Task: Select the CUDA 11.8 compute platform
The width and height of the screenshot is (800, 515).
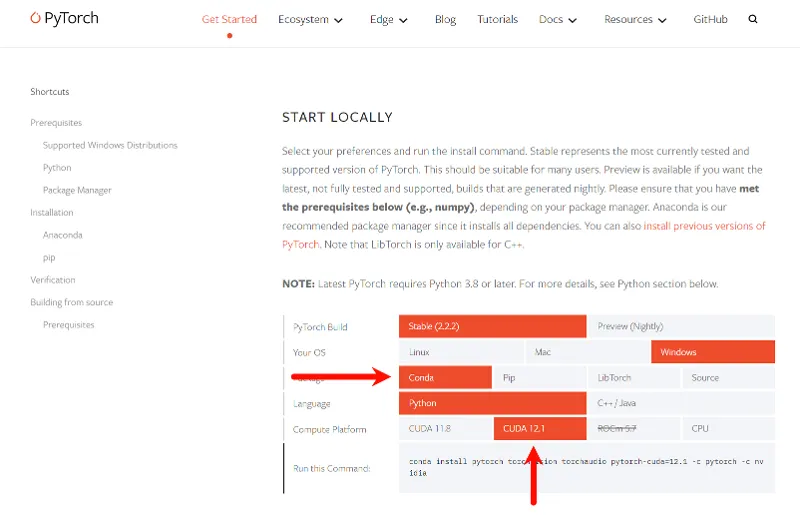Action: pyautogui.click(x=445, y=429)
